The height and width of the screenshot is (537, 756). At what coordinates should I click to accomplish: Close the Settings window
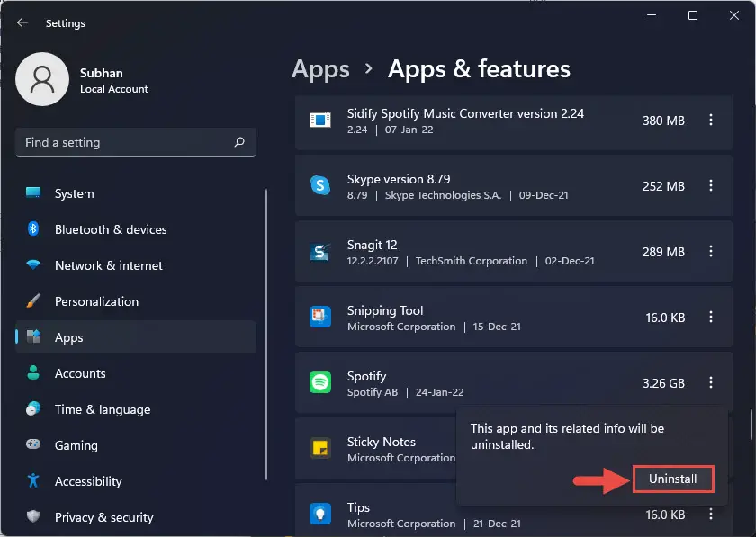(734, 15)
